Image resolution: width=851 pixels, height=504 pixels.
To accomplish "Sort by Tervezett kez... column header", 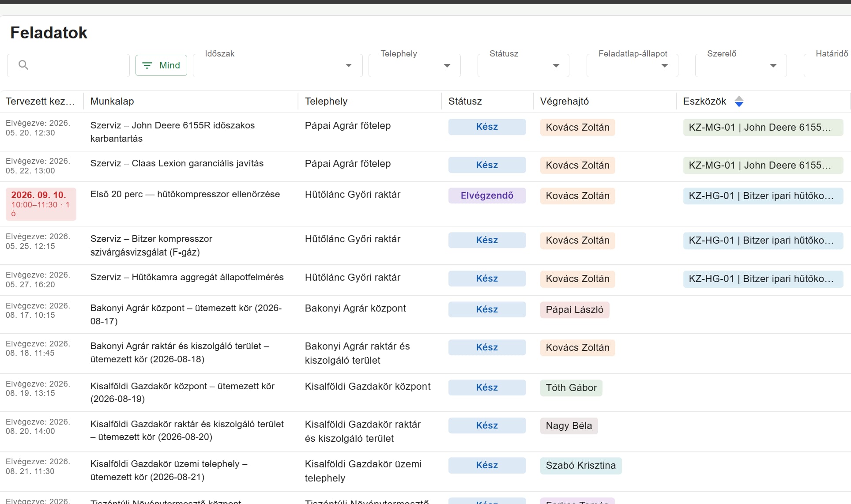I will pos(40,102).
